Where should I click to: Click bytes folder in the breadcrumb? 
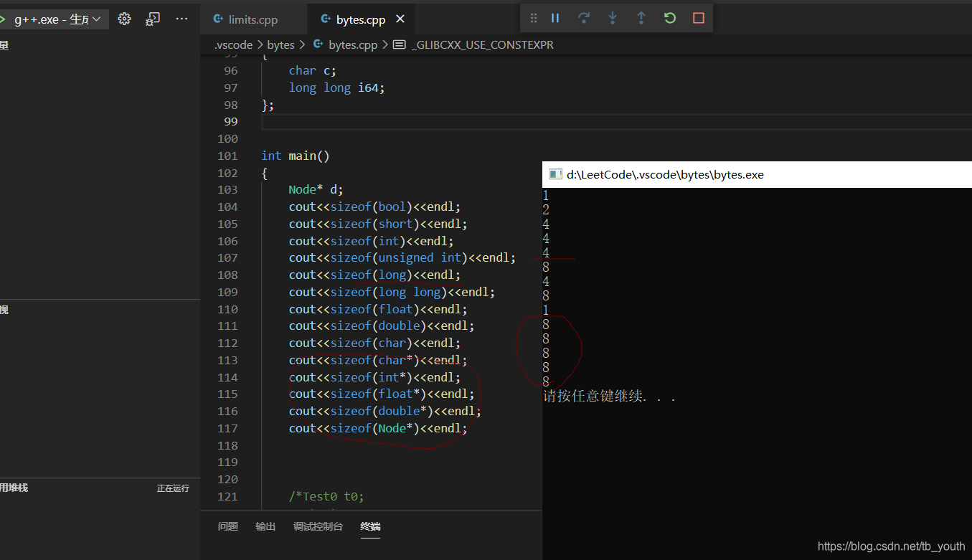tap(280, 44)
